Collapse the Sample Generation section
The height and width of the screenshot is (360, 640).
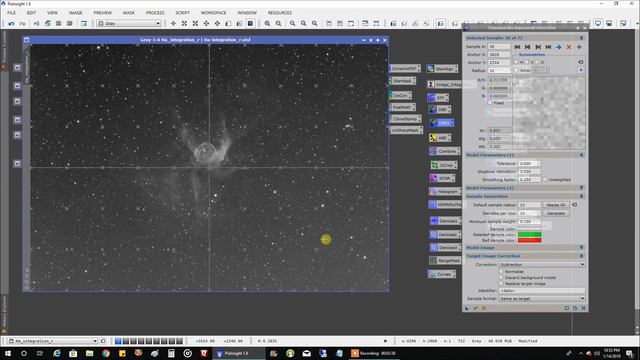pyautogui.click(x=582, y=196)
